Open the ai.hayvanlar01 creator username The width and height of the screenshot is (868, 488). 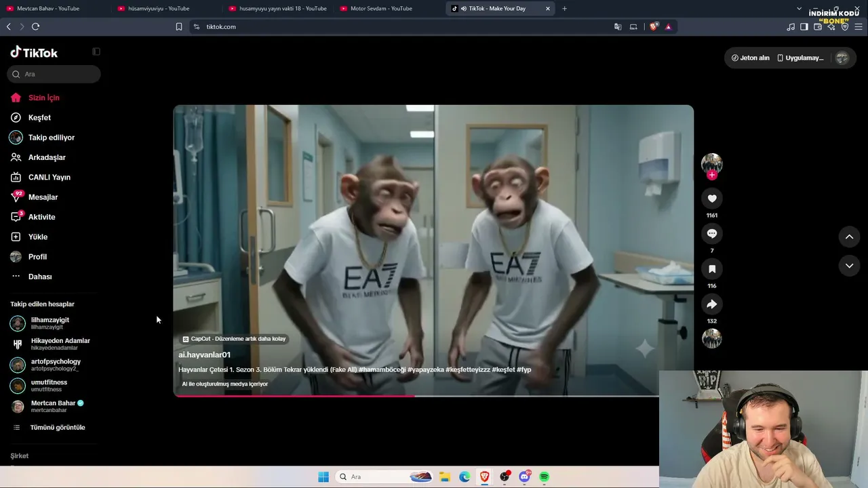205,354
